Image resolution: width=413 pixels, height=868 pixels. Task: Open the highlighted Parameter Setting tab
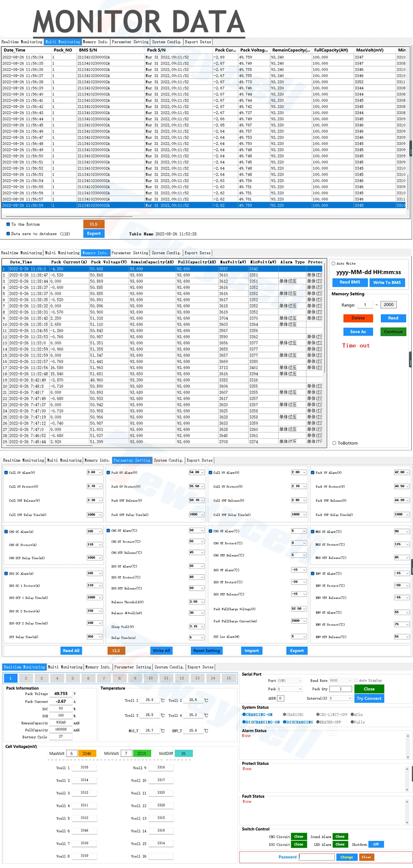pyautogui.click(x=132, y=460)
